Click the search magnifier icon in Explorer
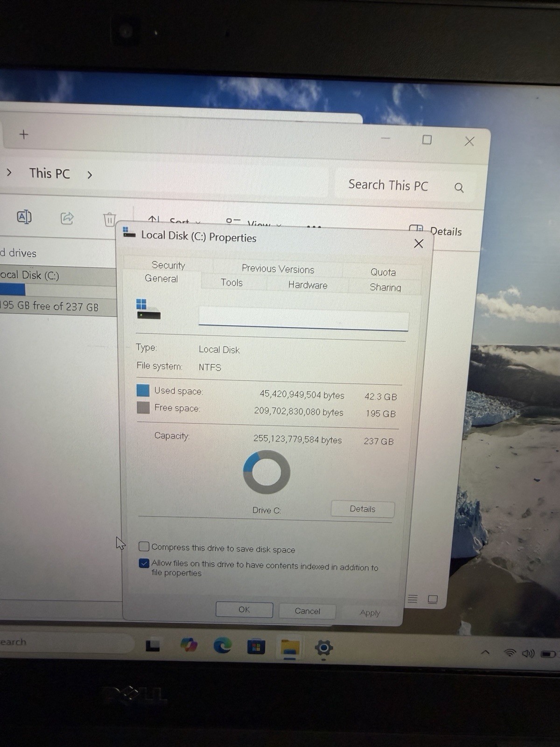The width and height of the screenshot is (560, 747). 459,188
